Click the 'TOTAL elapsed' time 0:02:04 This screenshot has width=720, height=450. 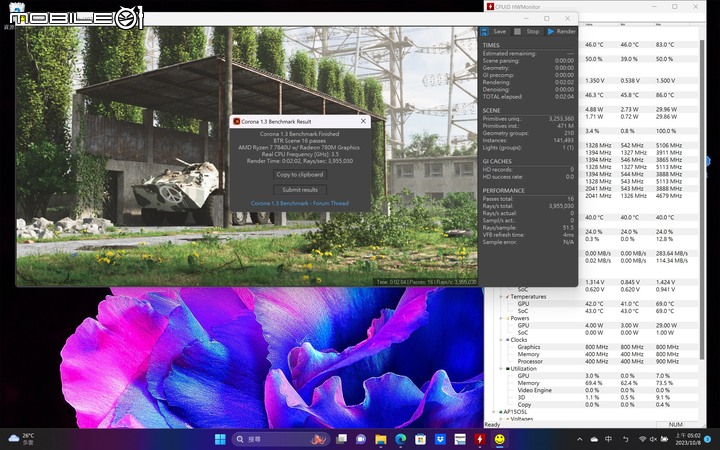pyautogui.click(x=564, y=96)
